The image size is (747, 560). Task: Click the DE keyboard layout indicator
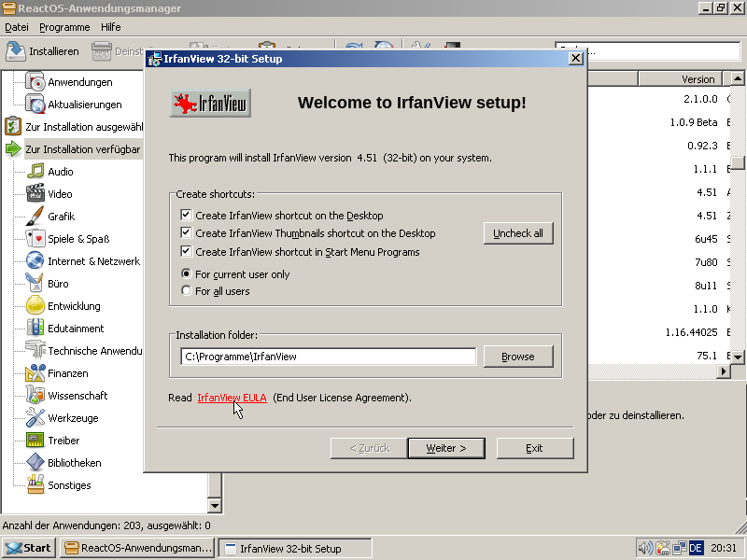(695, 548)
